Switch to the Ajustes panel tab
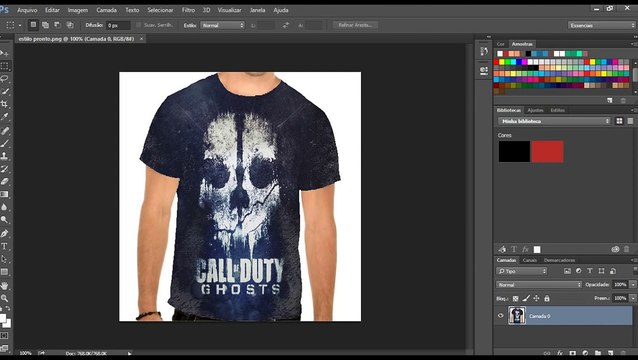 point(535,110)
